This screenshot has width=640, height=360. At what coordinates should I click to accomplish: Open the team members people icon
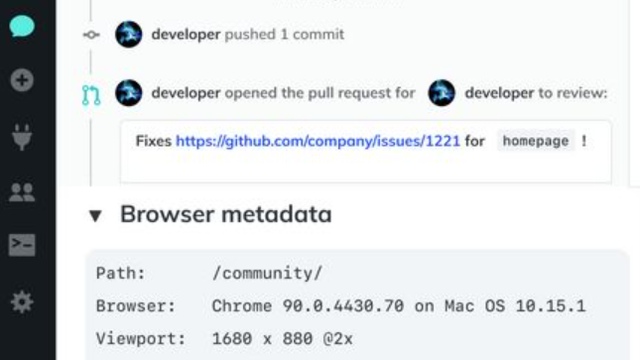tap(22, 192)
